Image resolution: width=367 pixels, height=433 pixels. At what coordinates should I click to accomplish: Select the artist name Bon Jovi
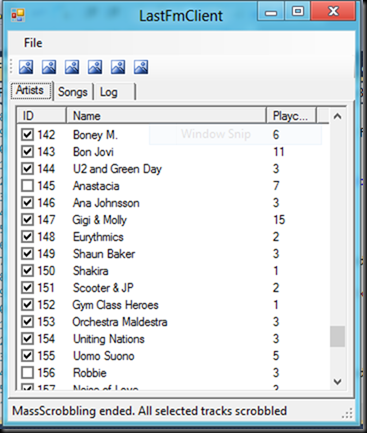click(x=93, y=152)
